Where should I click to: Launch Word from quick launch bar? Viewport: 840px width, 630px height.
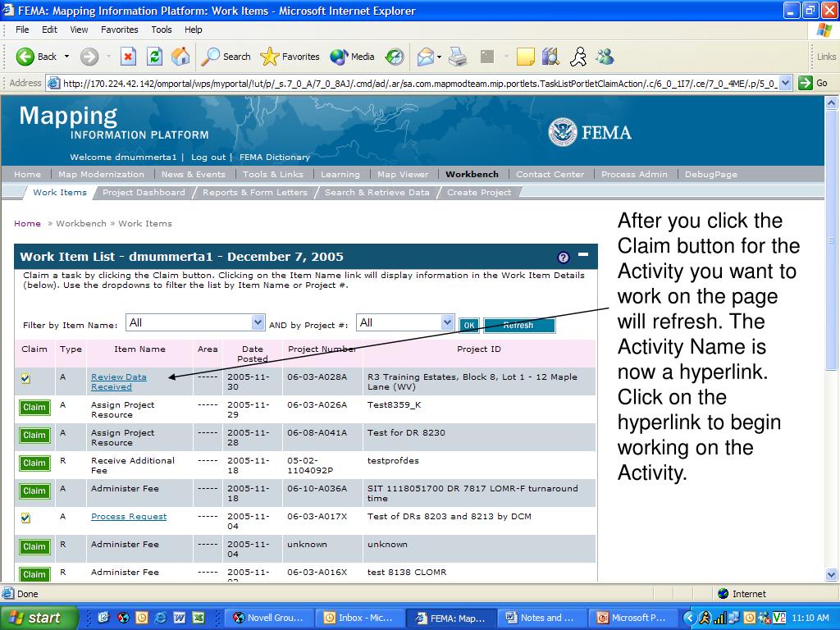179,618
